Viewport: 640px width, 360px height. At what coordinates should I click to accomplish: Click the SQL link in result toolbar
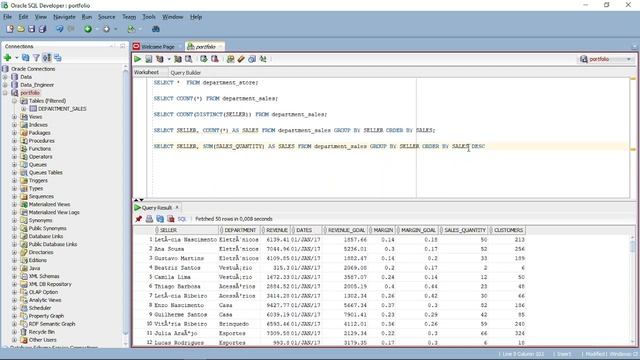pos(182,219)
